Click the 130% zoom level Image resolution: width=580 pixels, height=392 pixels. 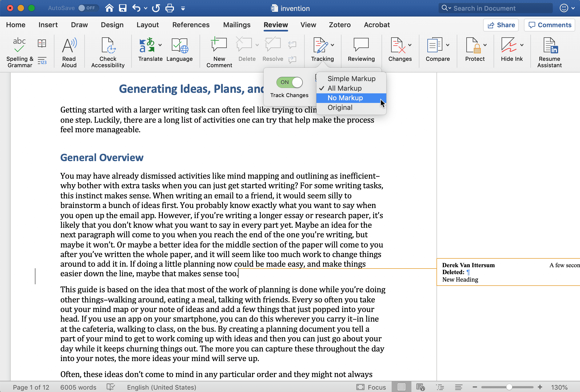(x=559, y=387)
